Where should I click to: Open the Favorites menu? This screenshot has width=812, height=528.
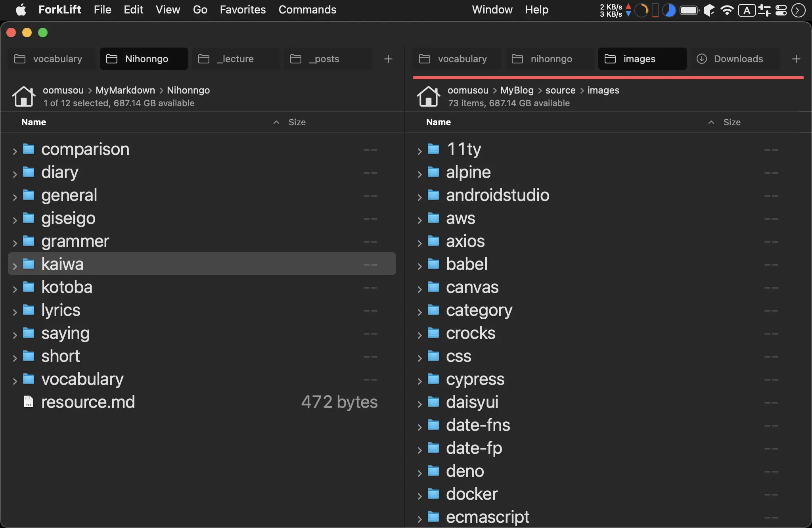243,10
